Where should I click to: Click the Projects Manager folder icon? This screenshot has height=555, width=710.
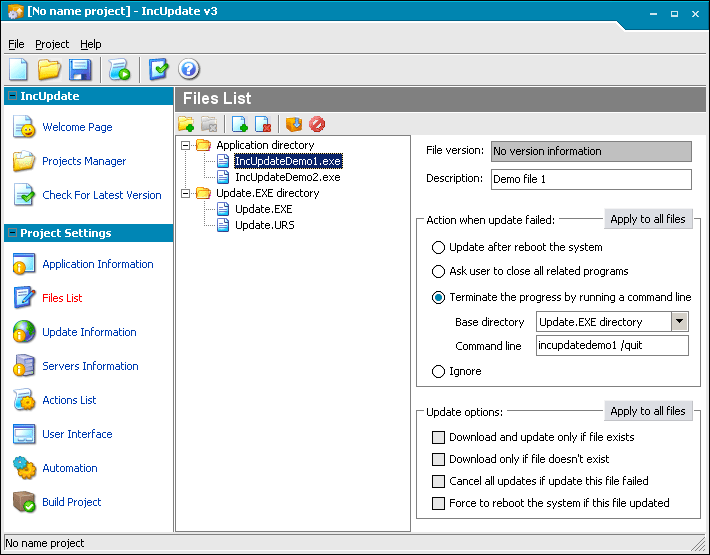(x=24, y=161)
